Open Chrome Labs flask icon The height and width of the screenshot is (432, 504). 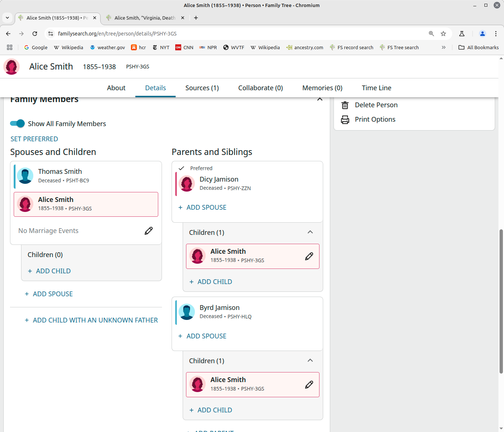point(462,33)
